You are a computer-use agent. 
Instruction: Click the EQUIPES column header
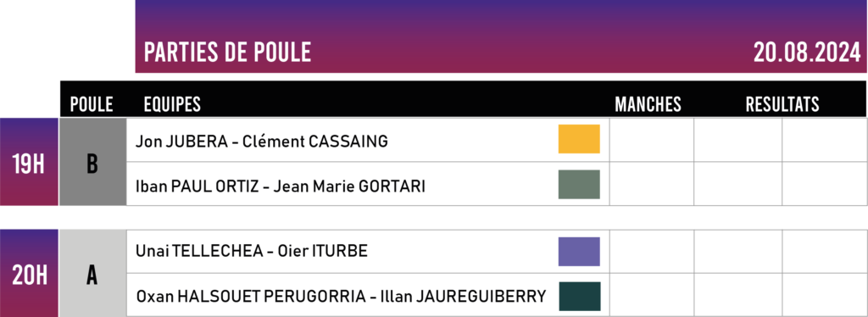(171, 104)
